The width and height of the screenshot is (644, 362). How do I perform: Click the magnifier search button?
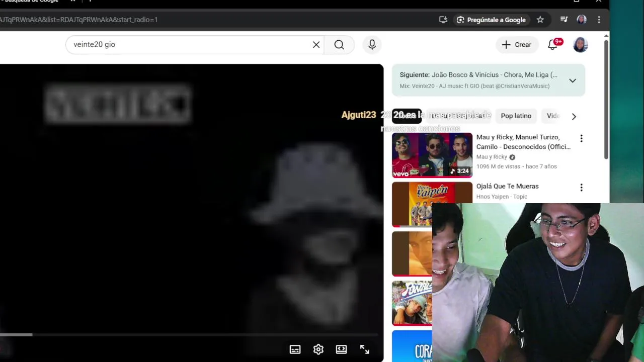[x=339, y=45]
